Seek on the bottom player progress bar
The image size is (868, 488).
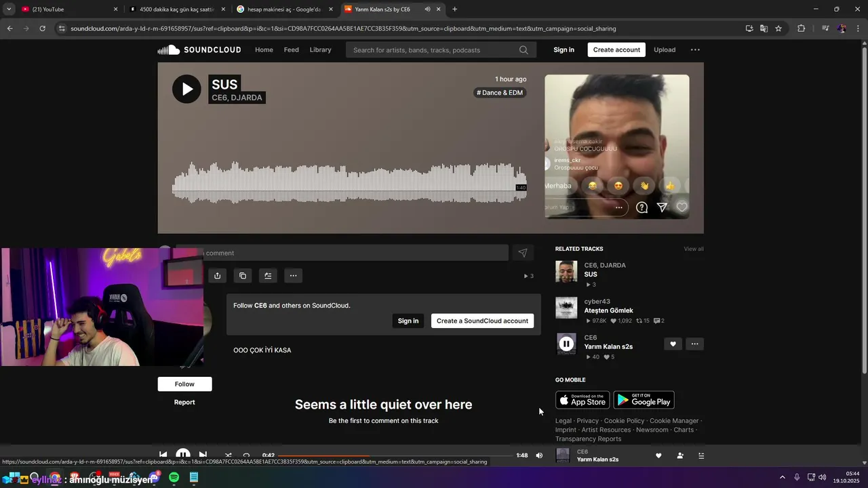click(x=395, y=455)
